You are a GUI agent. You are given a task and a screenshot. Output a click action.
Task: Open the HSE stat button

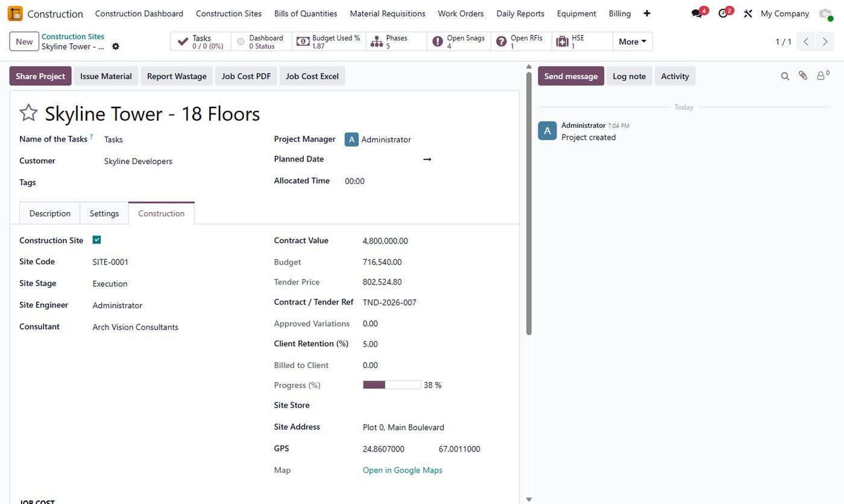tap(582, 42)
